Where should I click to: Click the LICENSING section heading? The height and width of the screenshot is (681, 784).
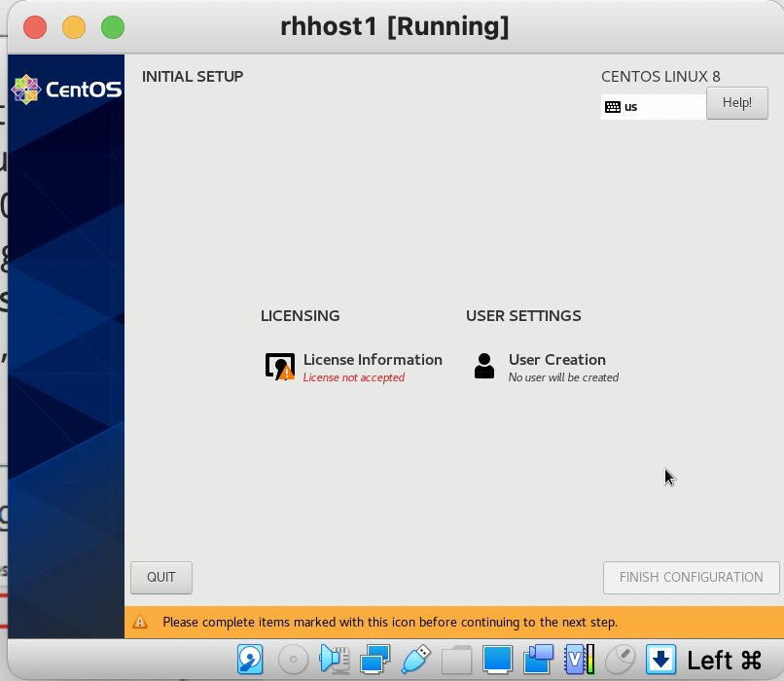tap(300, 316)
